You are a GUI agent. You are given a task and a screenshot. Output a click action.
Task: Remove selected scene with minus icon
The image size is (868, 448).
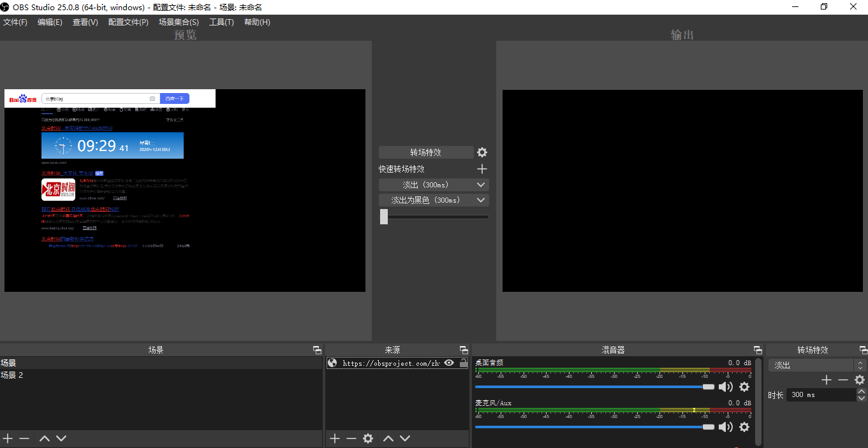[24, 438]
